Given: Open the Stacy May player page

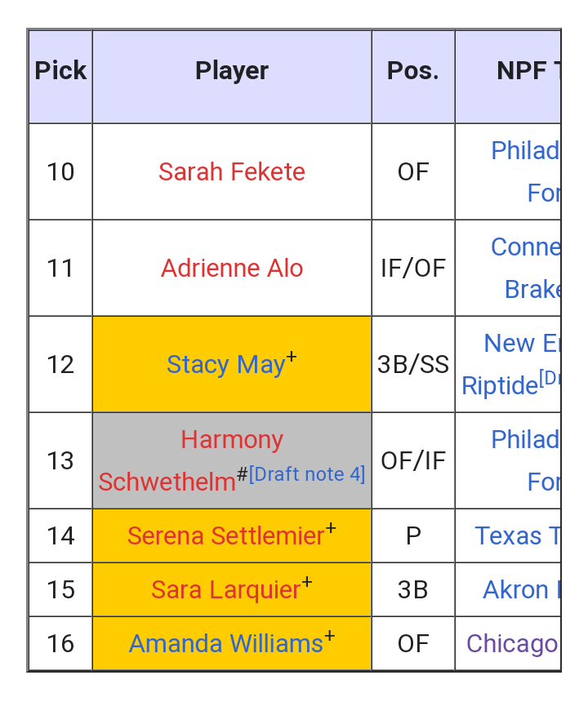Looking at the screenshot, I should 226,364.
